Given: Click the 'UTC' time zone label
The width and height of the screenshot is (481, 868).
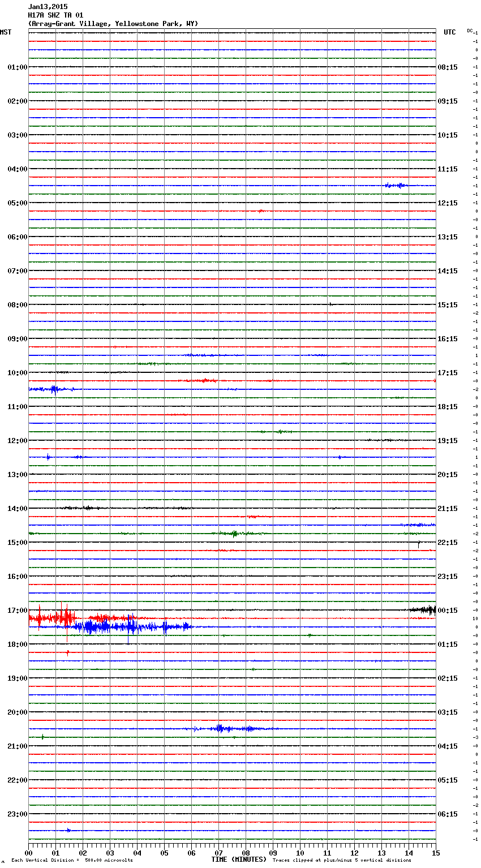Looking at the screenshot, I should (x=450, y=32).
